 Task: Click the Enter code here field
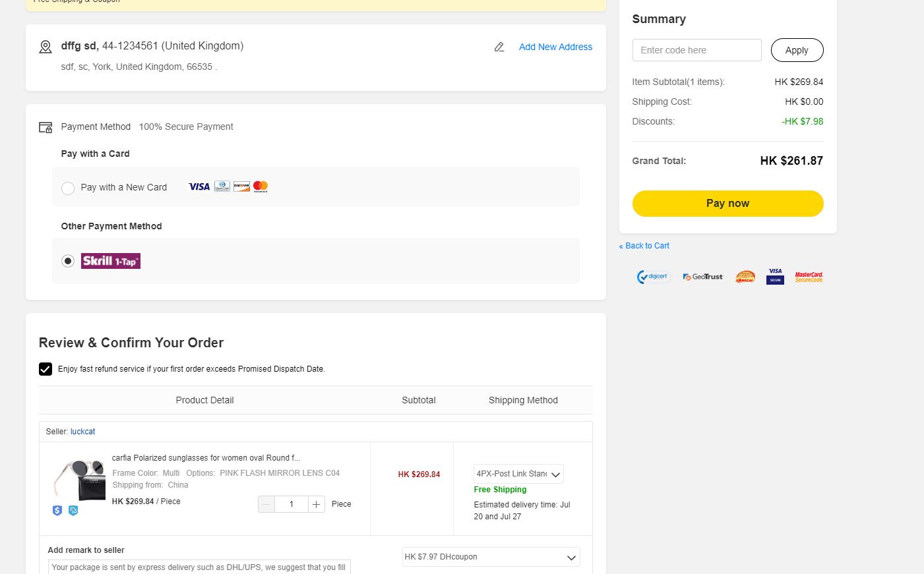click(x=696, y=50)
